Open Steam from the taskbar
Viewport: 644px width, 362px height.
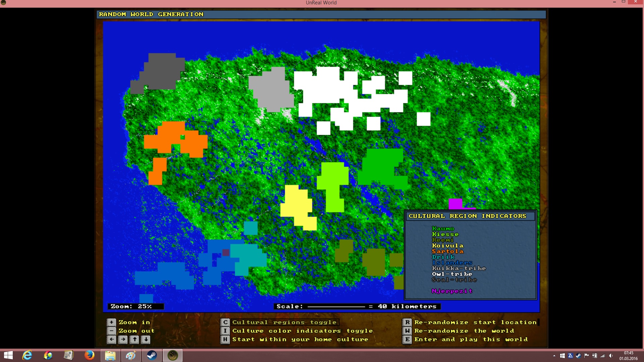click(x=152, y=355)
